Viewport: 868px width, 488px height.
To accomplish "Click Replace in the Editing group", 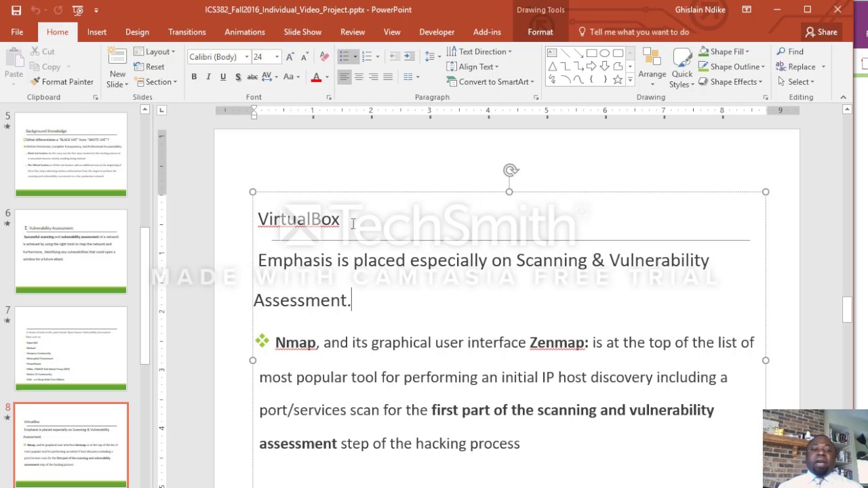I will tap(801, 66).
